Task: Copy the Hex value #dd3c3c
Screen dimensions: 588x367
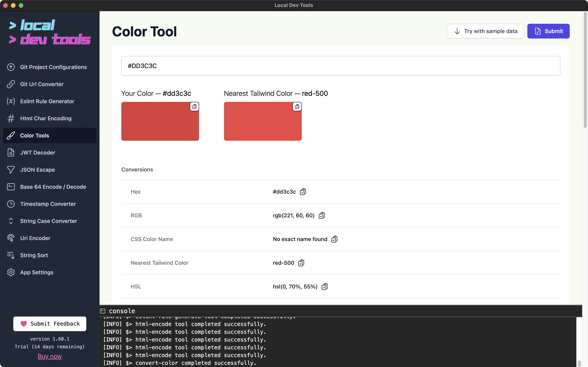Action: pos(303,192)
